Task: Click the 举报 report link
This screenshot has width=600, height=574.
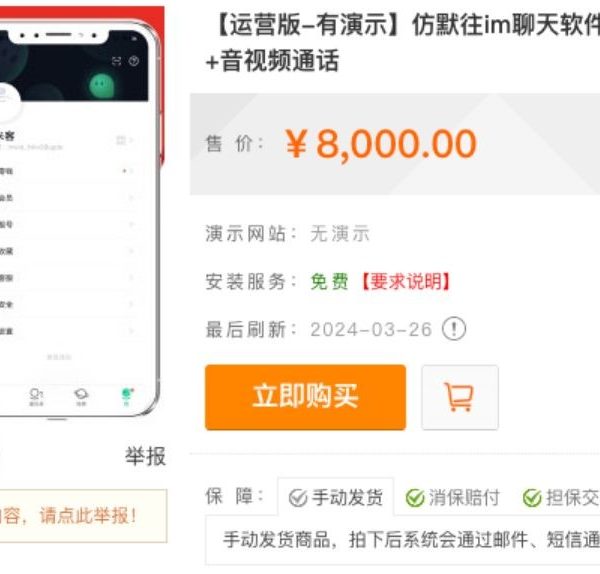Action: [x=145, y=456]
